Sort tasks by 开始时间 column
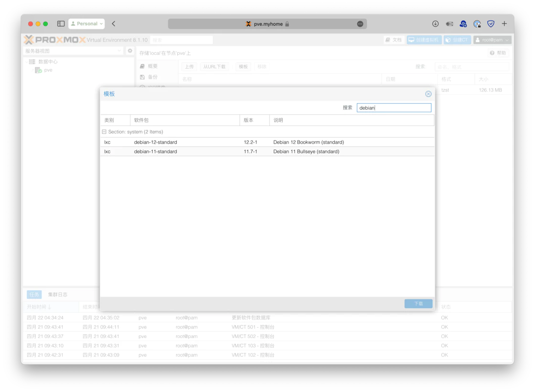This screenshot has width=535, height=392. coord(51,307)
